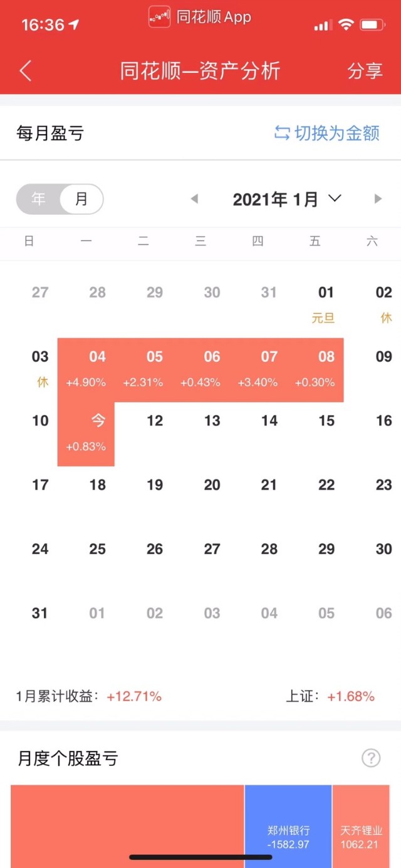401x868 pixels.
Task: Tap the 切换为金额 link
Action: click(x=337, y=133)
